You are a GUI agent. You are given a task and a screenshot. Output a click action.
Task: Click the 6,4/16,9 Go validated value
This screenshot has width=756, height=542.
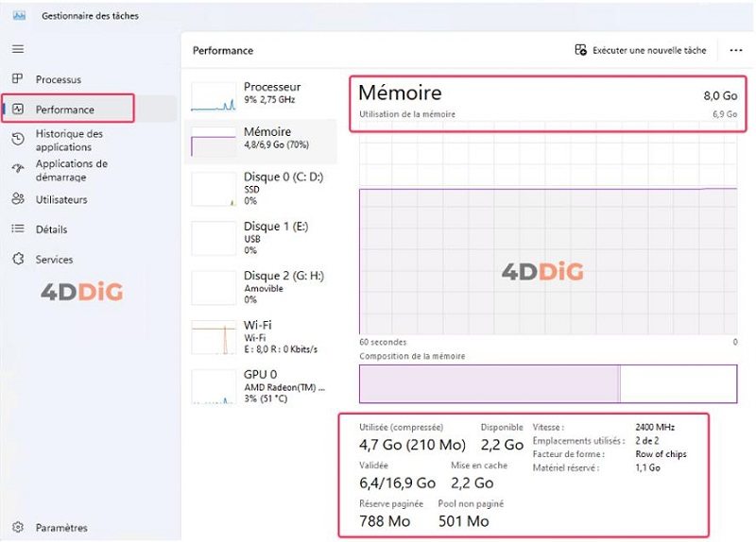coord(397,483)
